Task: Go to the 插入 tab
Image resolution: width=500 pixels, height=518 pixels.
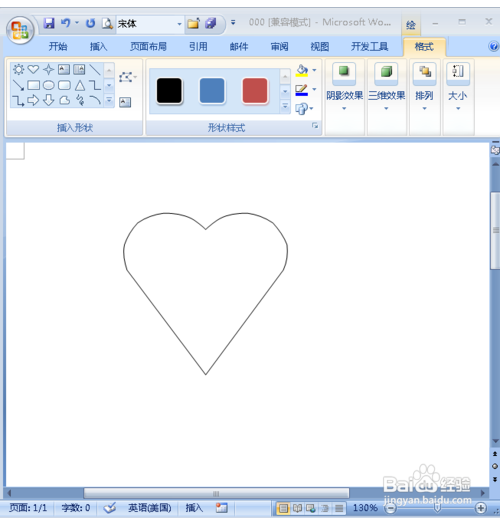Action: (x=98, y=46)
